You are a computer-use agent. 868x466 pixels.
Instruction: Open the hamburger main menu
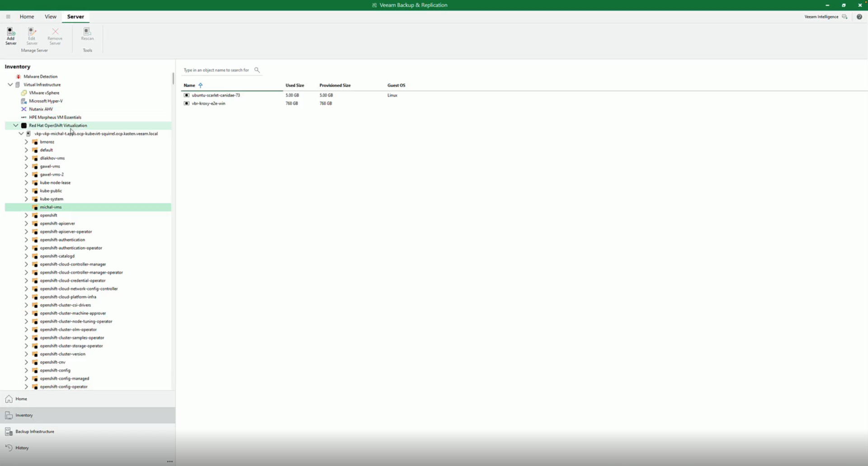pyautogui.click(x=8, y=17)
